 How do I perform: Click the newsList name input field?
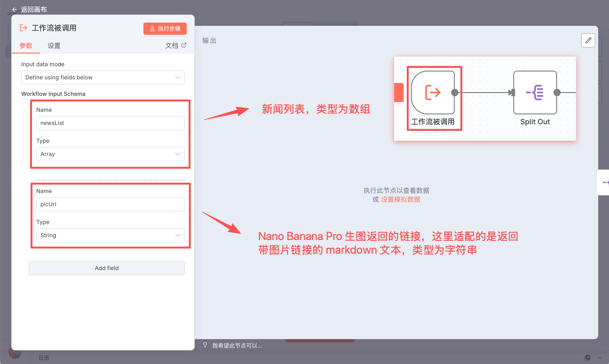click(110, 123)
